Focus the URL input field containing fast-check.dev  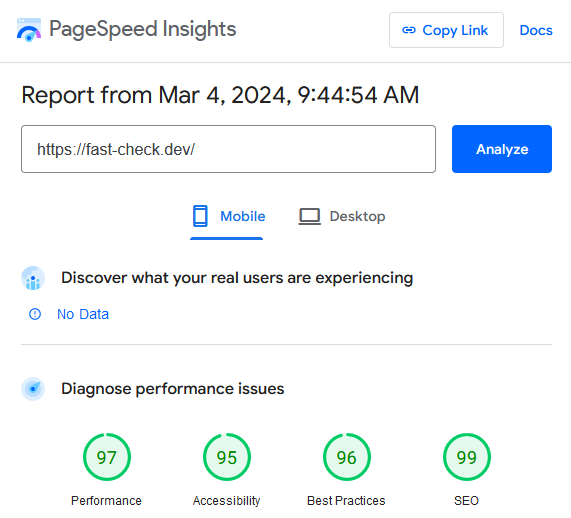(228, 149)
